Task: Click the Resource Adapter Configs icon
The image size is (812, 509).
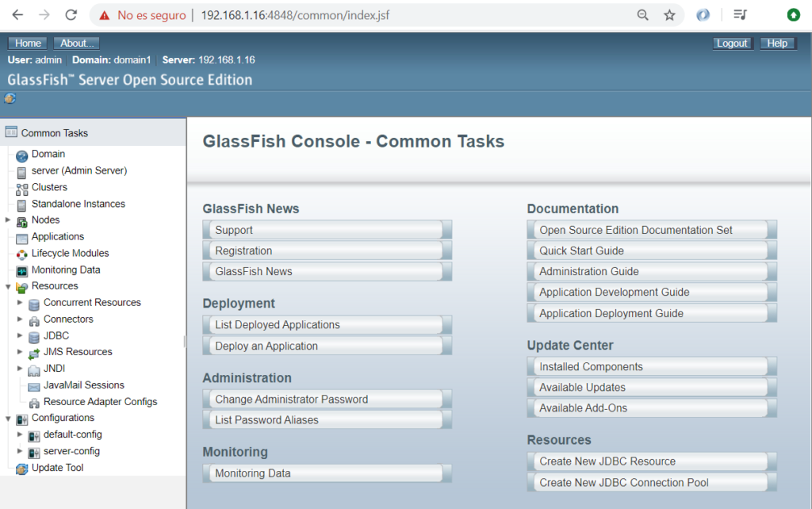Action: coord(33,403)
